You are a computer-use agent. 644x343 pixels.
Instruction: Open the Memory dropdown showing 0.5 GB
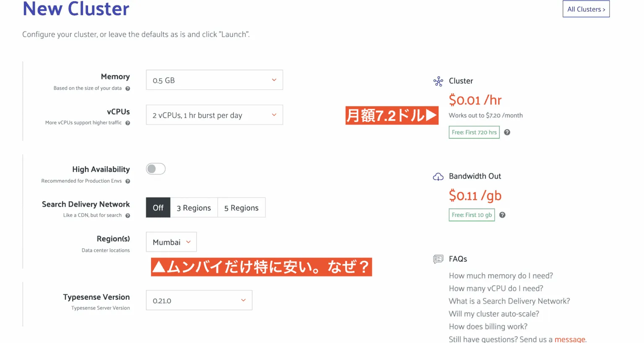pyautogui.click(x=214, y=80)
